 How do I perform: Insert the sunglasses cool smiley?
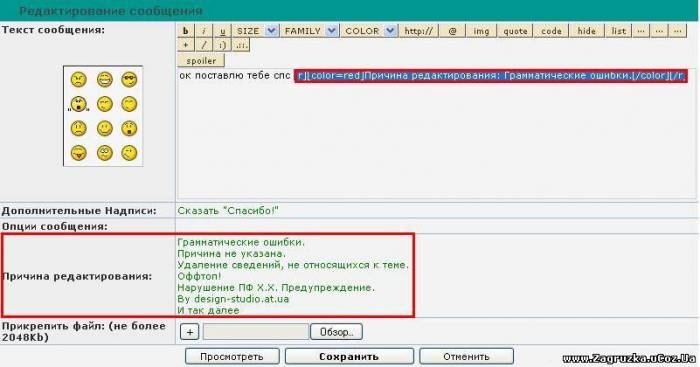click(129, 79)
